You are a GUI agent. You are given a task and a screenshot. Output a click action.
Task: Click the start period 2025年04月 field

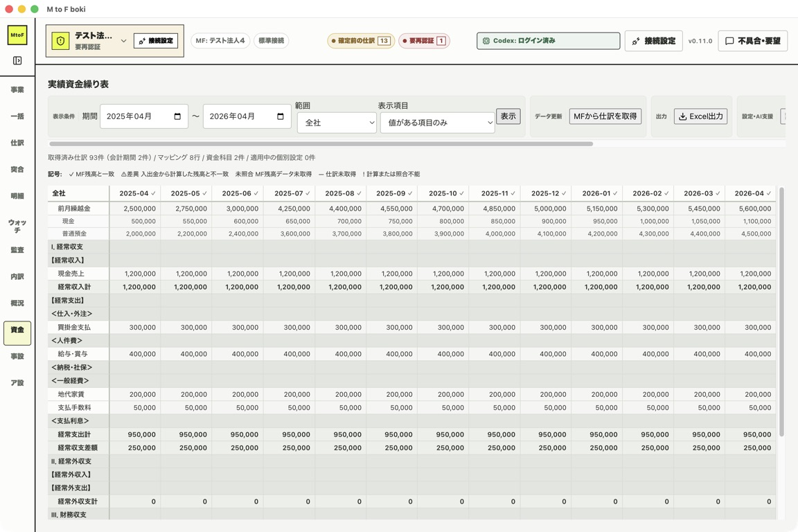click(144, 116)
